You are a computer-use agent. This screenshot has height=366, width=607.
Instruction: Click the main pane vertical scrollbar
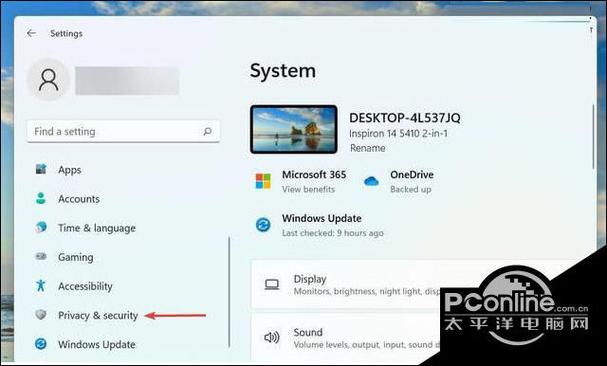pyautogui.click(x=593, y=137)
